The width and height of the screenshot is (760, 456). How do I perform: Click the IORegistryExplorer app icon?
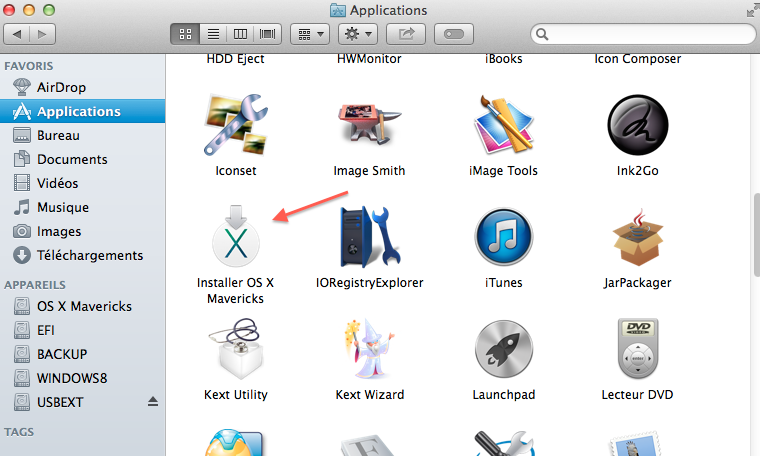(370, 236)
